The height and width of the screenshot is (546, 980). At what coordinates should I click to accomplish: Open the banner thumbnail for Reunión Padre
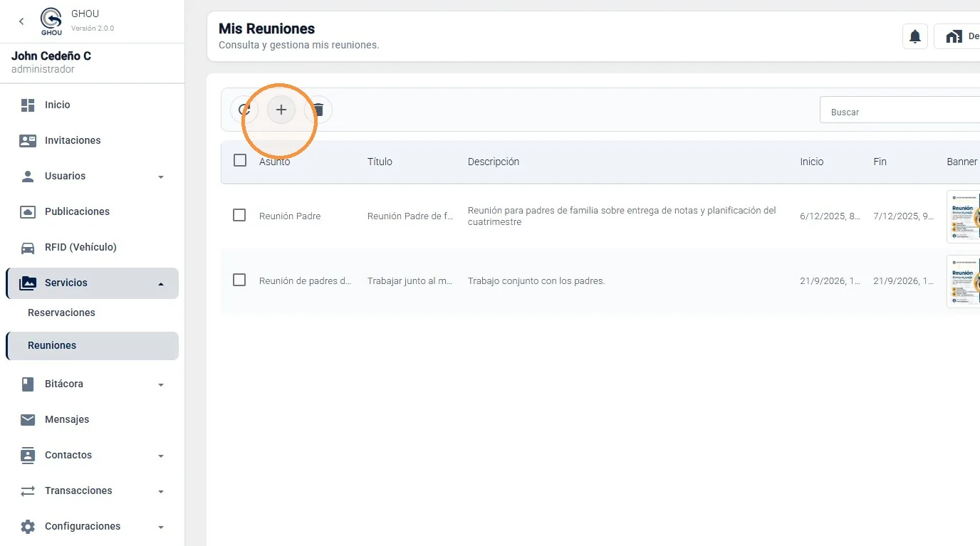click(x=964, y=216)
